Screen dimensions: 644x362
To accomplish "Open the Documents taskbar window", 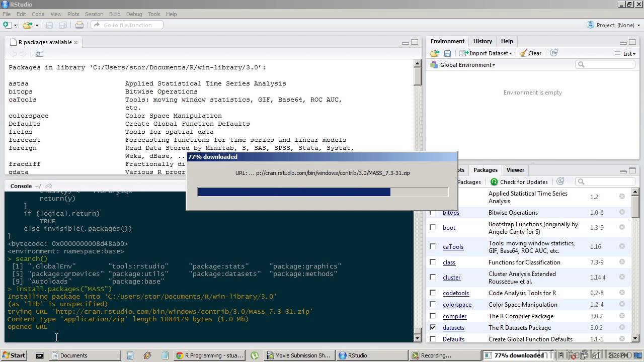I will click(86, 355).
